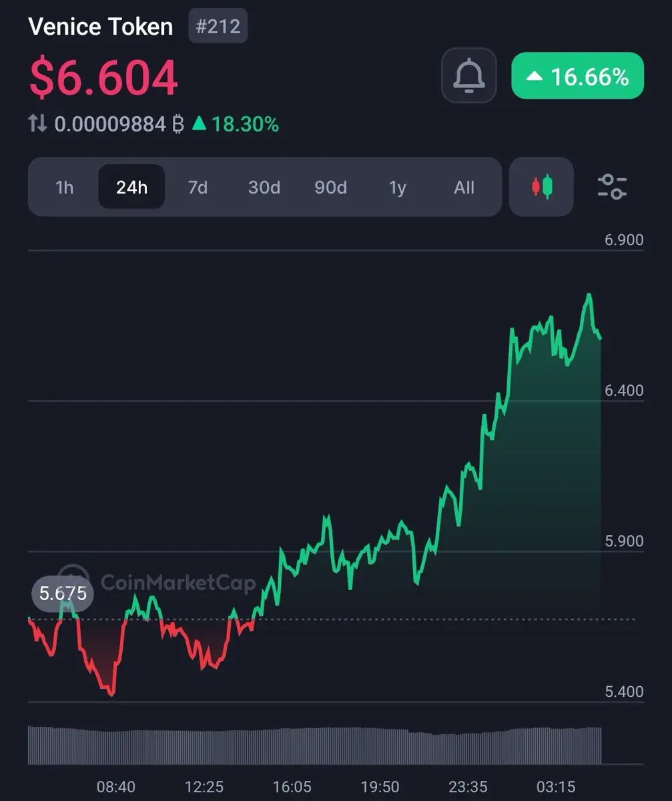Tap the 5.400 axis label
The image size is (672, 801).
click(x=624, y=692)
